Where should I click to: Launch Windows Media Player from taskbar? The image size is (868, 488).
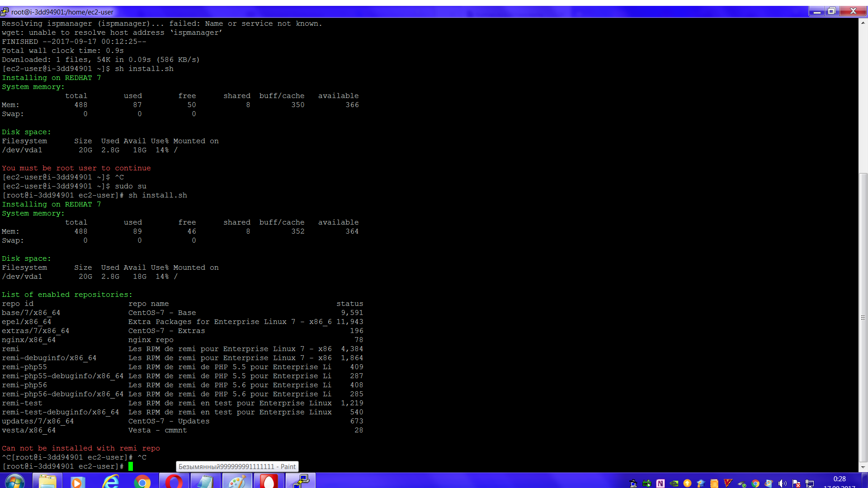click(x=77, y=482)
